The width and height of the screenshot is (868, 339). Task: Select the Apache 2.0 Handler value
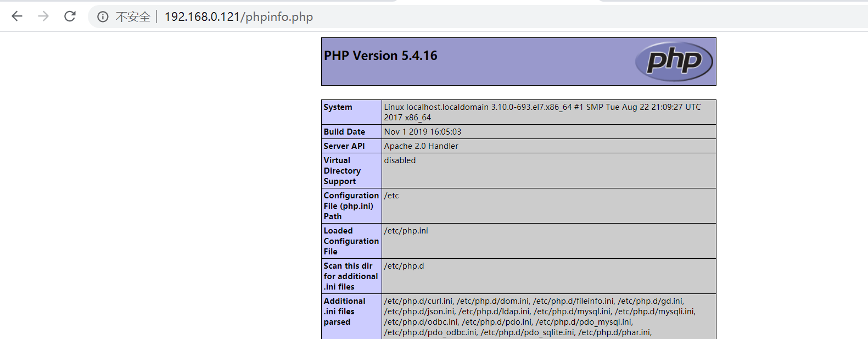click(x=421, y=146)
